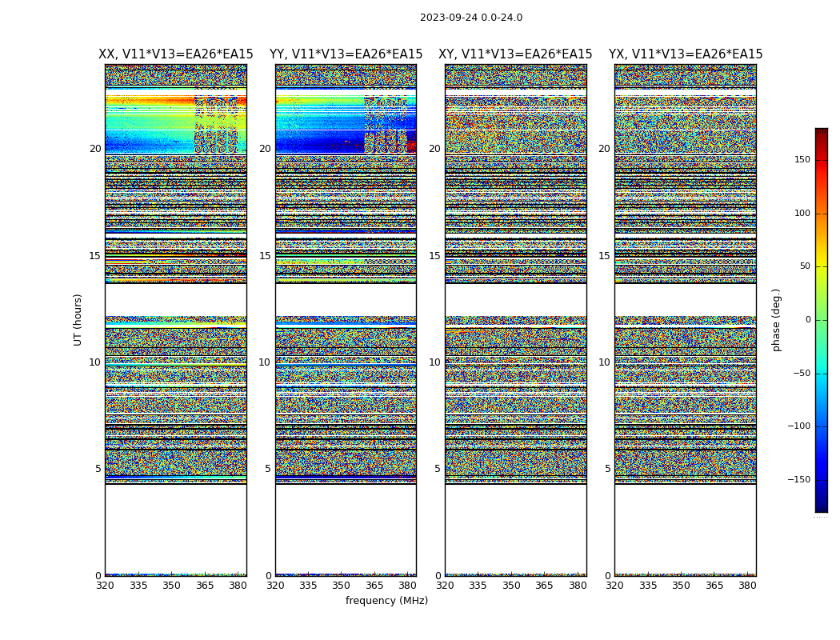The height and width of the screenshot is (640, 840).
Task: Click the phase colorbar gradient
Action: click(x=821, y=320)
